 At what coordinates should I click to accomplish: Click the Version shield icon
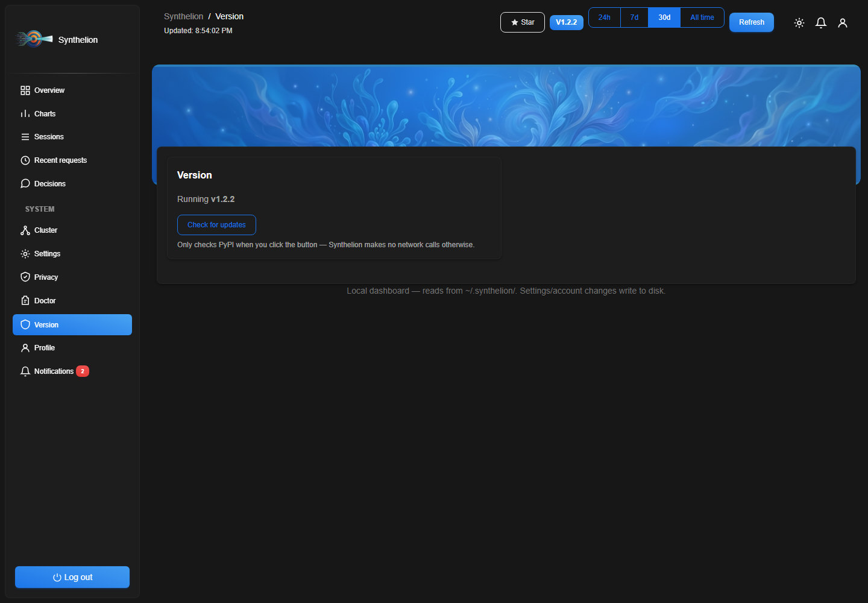click(x=25, y=324)
